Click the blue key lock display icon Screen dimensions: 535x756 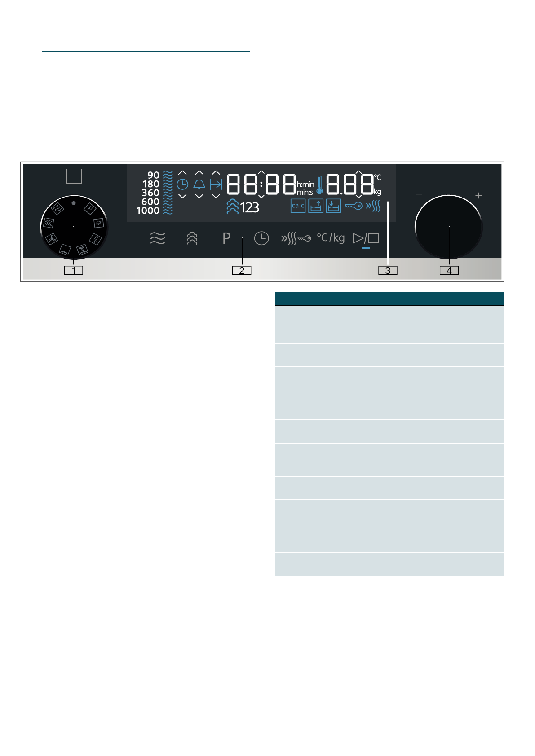(354, 206)
